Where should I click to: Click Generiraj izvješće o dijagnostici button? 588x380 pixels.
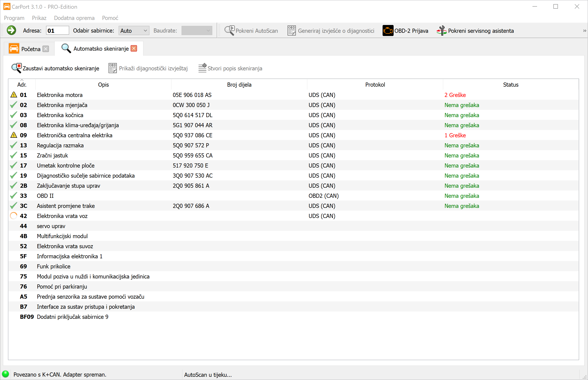[x=331, y=31]
